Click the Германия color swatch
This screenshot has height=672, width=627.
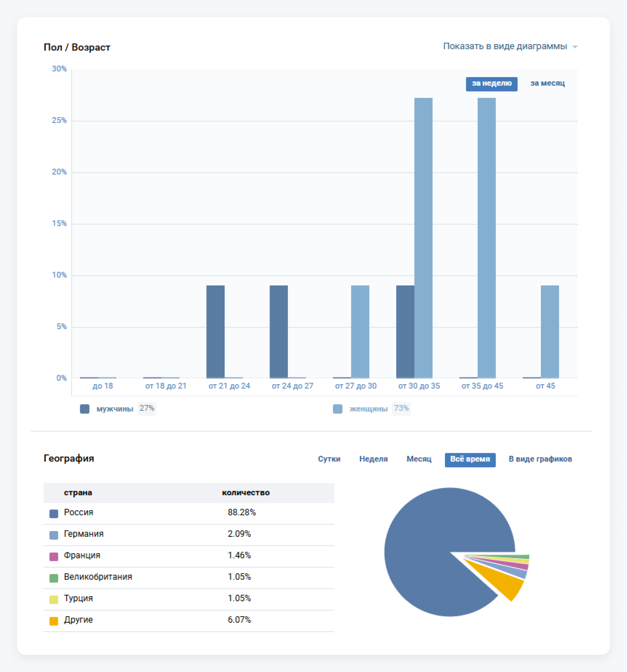53,535
